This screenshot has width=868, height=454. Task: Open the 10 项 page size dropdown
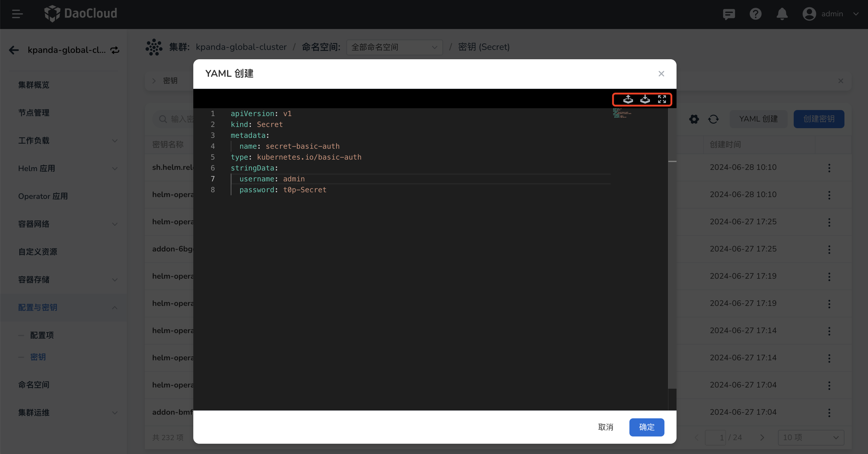click(x=810, y=437)
